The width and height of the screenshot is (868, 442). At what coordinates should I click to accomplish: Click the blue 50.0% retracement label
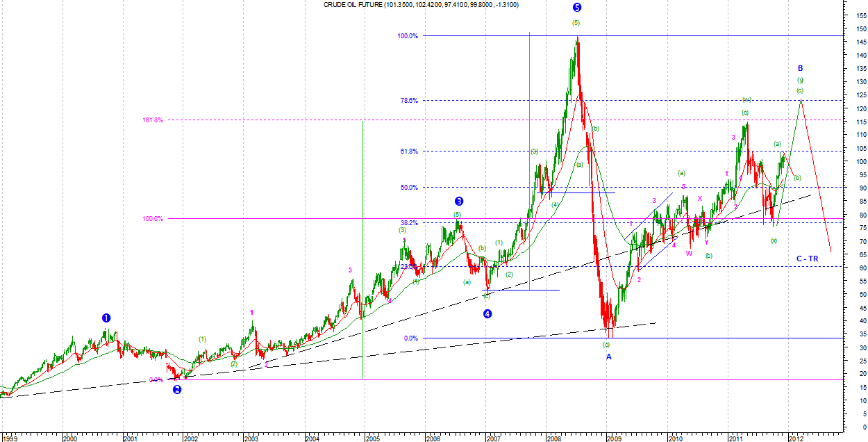(x=409, y=188)
